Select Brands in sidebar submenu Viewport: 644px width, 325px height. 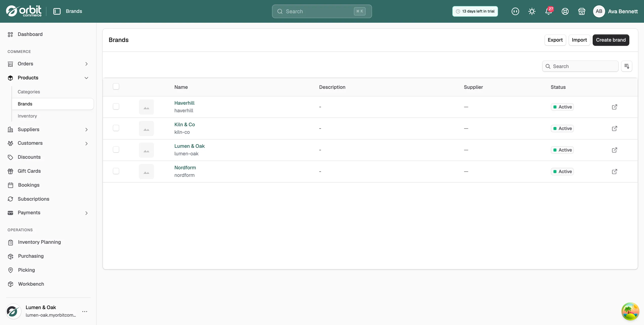[x=53, y=104]
